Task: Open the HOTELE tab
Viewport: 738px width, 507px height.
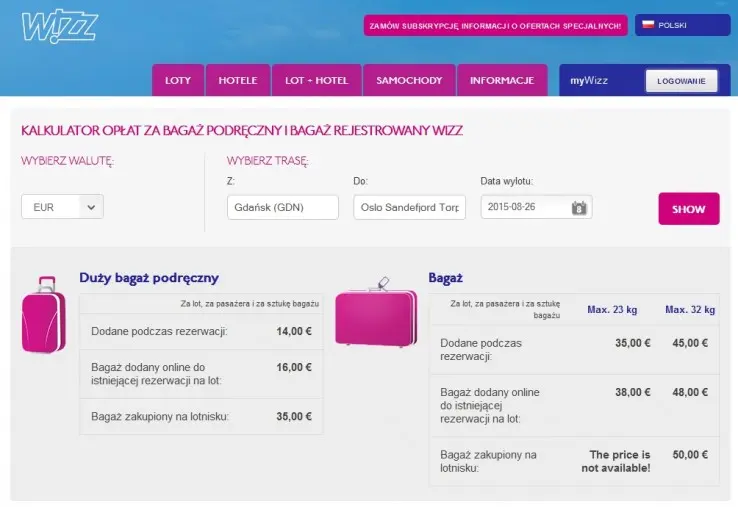Action: click(x=238, y=80)
